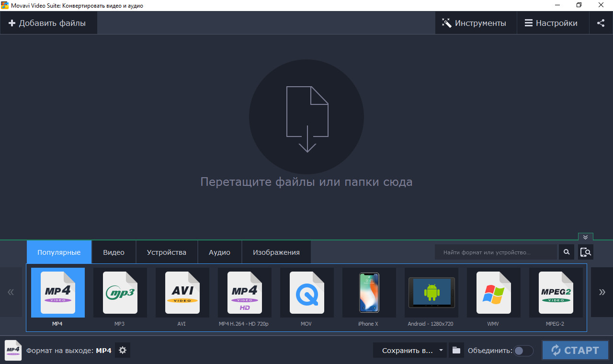Image resolution: width=613 pixels, height=364 pixels.
Task: Switch to the Аудио tab
Action: click(x=219, y=252)
